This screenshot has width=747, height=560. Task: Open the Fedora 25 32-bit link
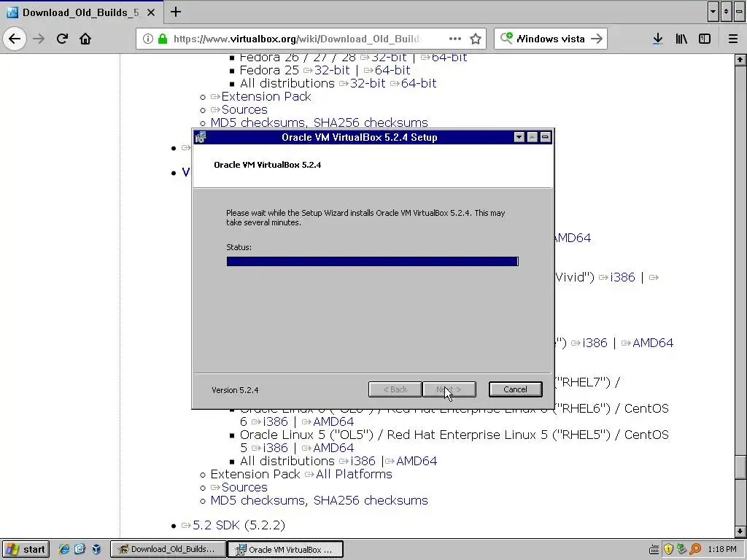click(x=332, y=70)
